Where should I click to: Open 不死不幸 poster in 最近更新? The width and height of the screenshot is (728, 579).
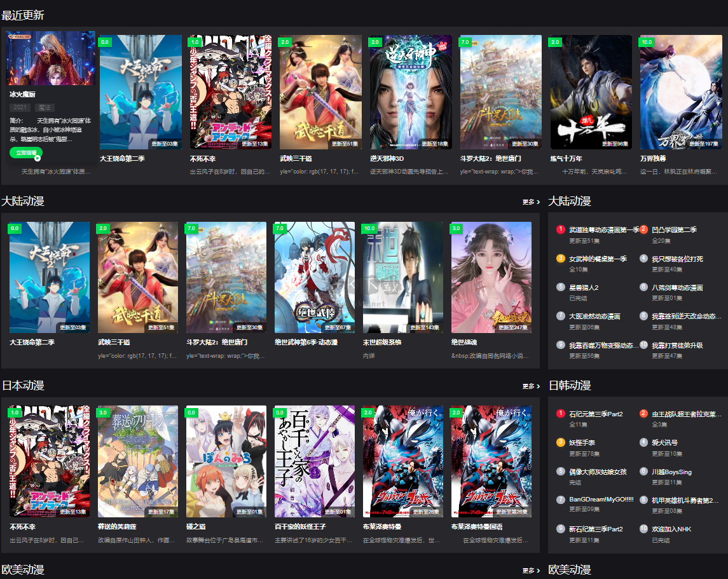(x=231, y=92)
